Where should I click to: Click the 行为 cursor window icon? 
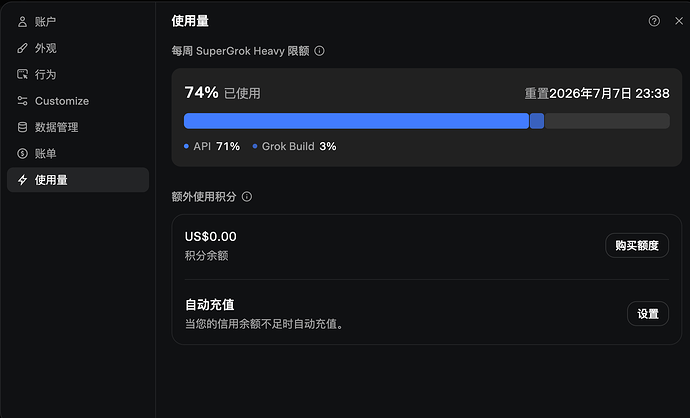tap(22, 74)
